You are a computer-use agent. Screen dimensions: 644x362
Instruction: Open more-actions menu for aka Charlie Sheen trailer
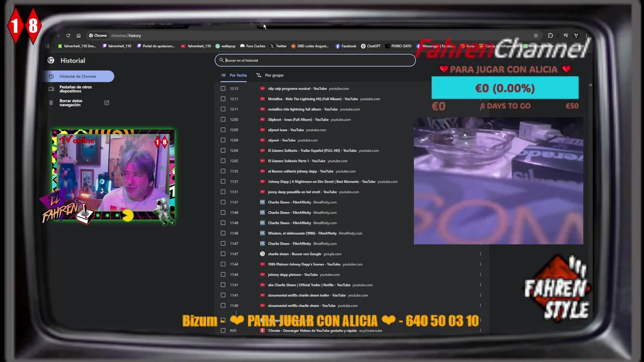(480, 285)
